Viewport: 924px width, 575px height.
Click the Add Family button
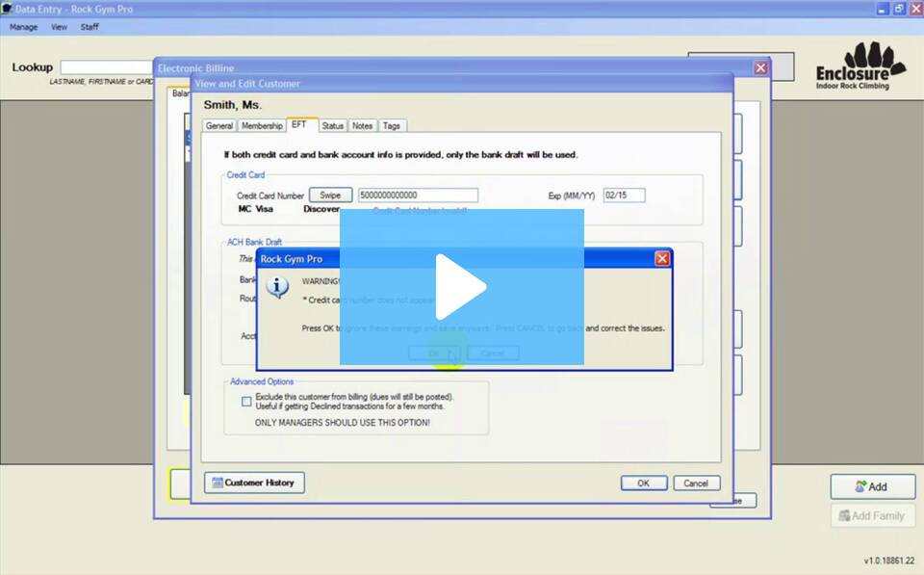click(x=873, y=515)
